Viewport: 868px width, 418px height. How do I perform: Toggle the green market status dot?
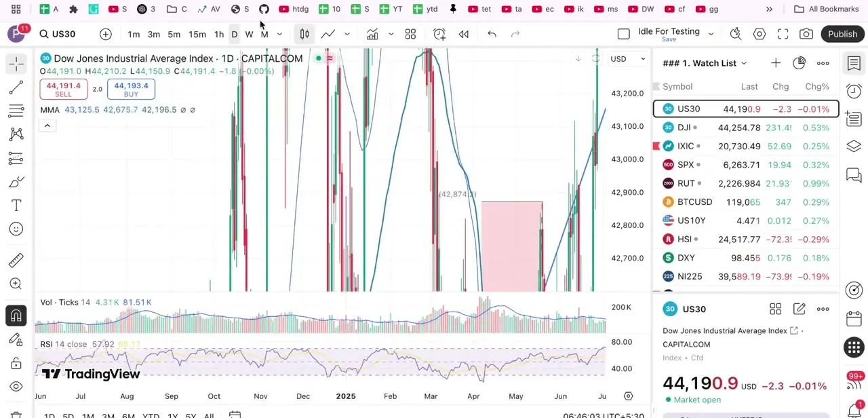click(318, 58)
